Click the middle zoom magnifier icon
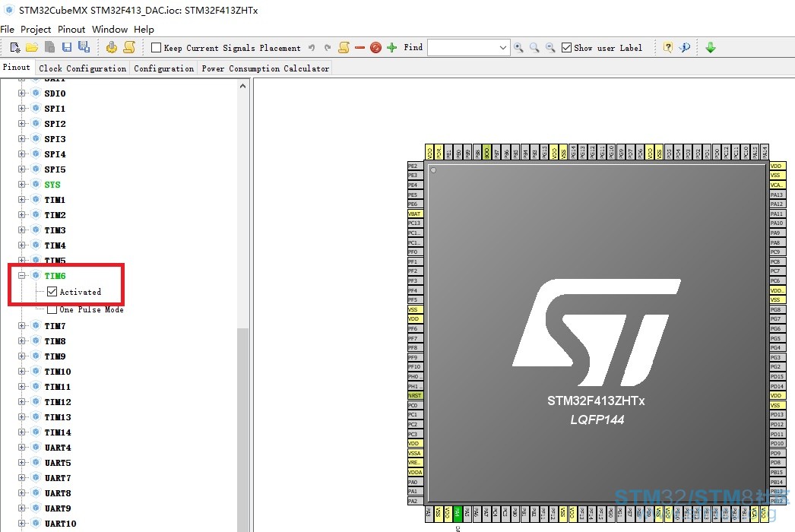 (534, 48)
